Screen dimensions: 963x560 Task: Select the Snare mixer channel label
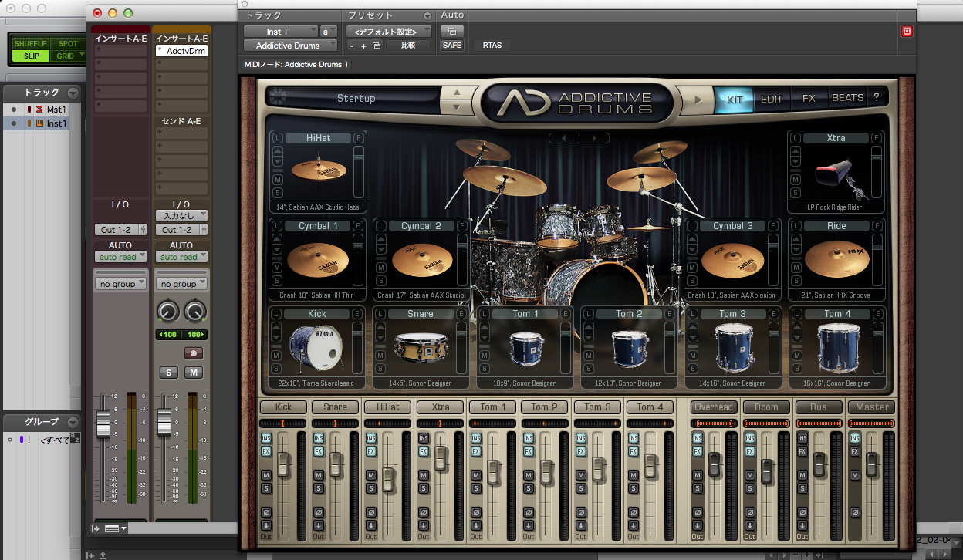[336, 407]
